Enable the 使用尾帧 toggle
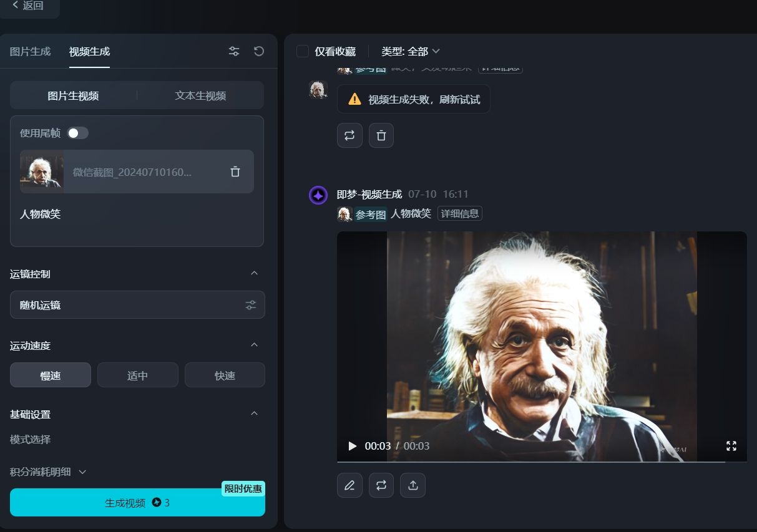 point(77,133)
